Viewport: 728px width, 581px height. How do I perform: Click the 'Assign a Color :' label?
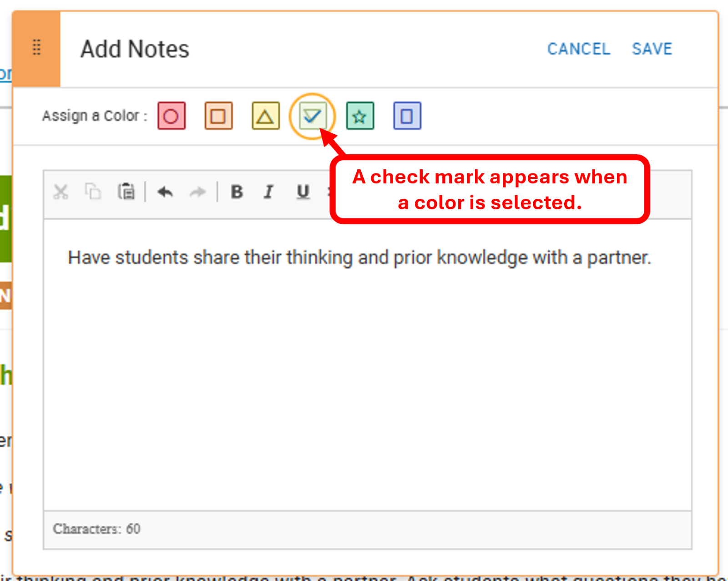[x=95, y=116]
